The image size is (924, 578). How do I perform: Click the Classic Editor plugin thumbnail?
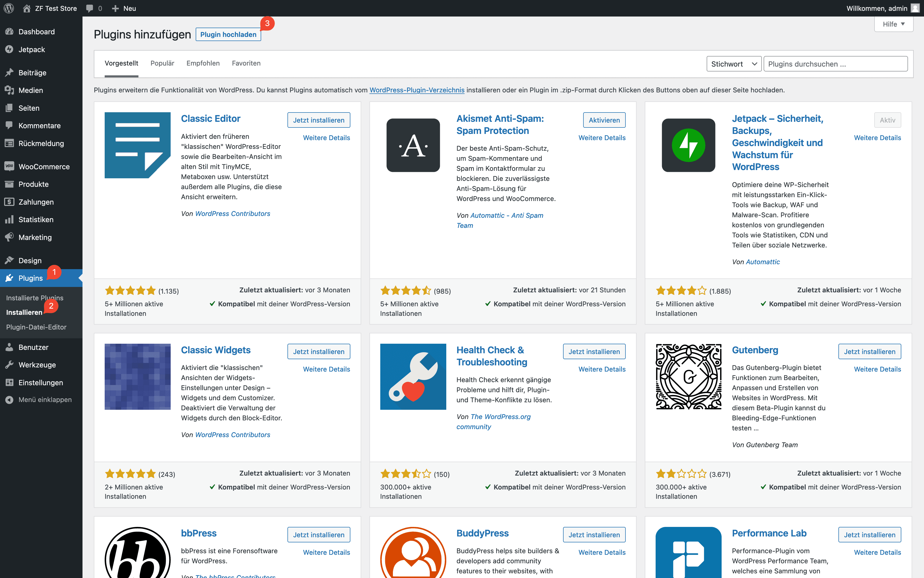137,145
